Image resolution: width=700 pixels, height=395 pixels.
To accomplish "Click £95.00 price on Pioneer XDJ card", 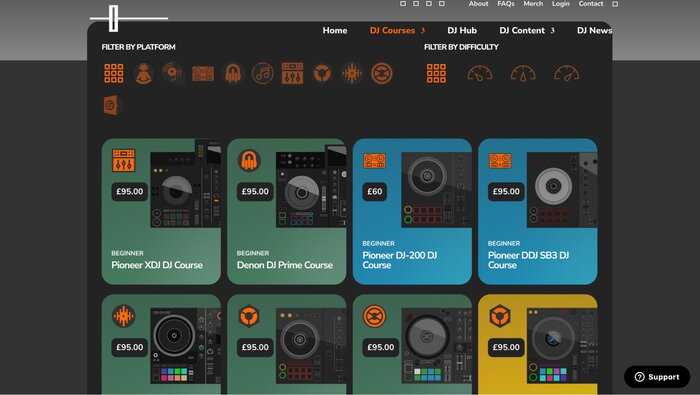I will pyautogui.click(x=129, y=192).
